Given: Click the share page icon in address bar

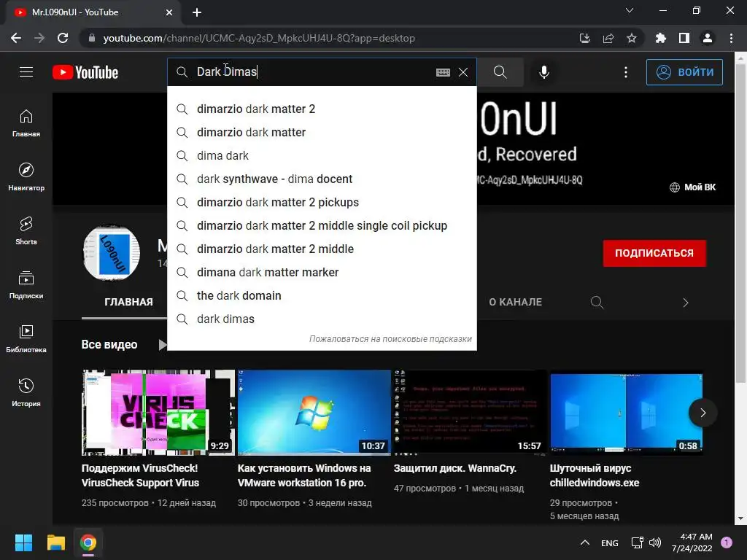Looking at the screenshot, I should coord(608,38).
